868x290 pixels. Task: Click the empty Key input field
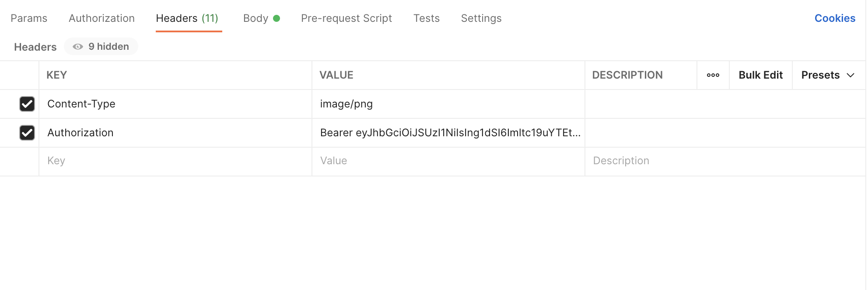[x=131, y=161]
